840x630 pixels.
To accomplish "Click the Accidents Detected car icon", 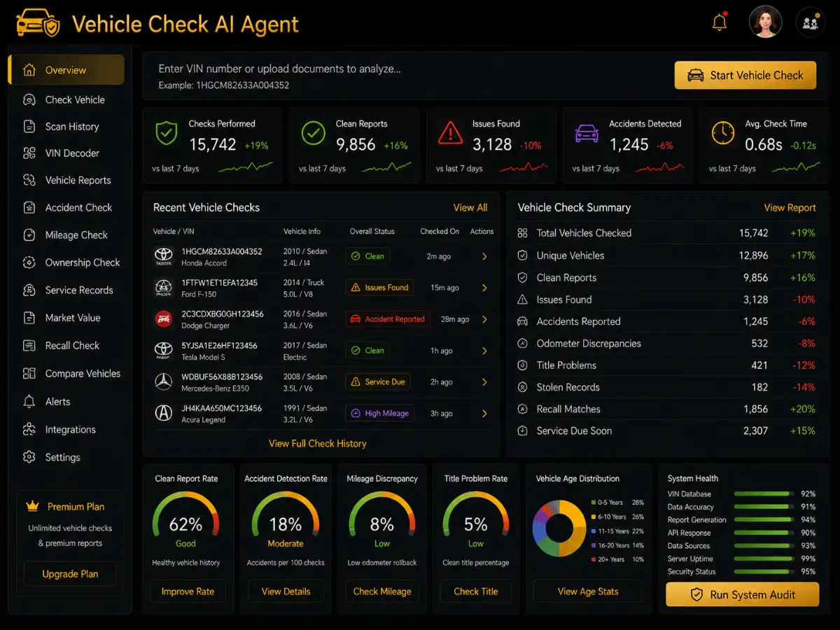I will coord(587,132).
